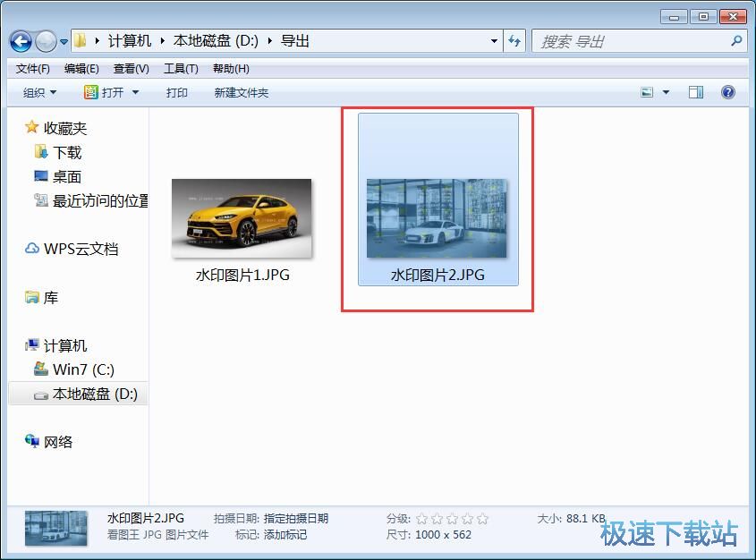Open WPS云文档 in navigation pane
The height and width of the screenshot is (560, 756).
[81, 250]
